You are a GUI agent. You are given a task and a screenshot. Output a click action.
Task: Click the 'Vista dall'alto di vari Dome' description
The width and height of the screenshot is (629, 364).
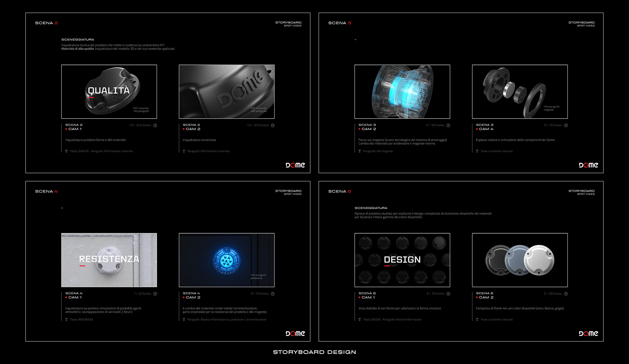[x=400, y=308]
